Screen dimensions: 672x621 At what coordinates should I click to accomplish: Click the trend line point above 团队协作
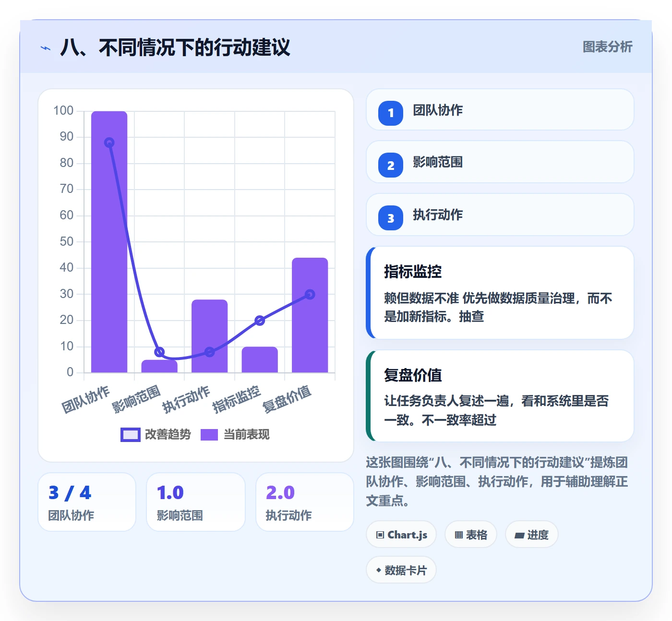click(x=109, y=143)
